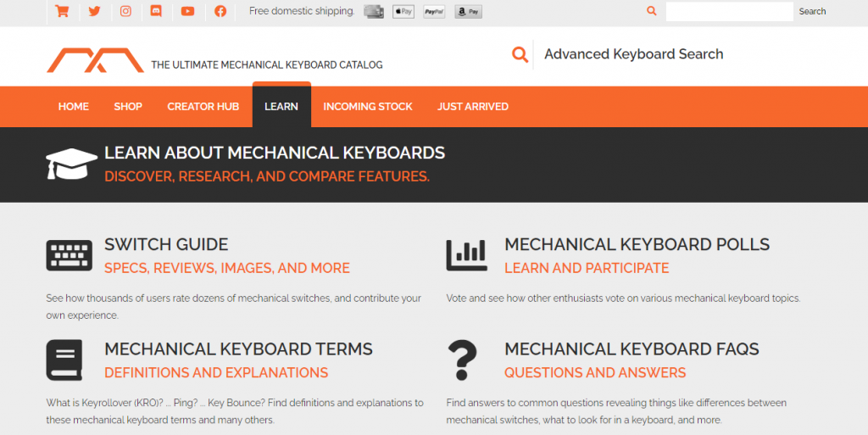Viewport: 868px width, 435px height.
Task: Open the YouTube icon link
Action: [x=187, y=11]
